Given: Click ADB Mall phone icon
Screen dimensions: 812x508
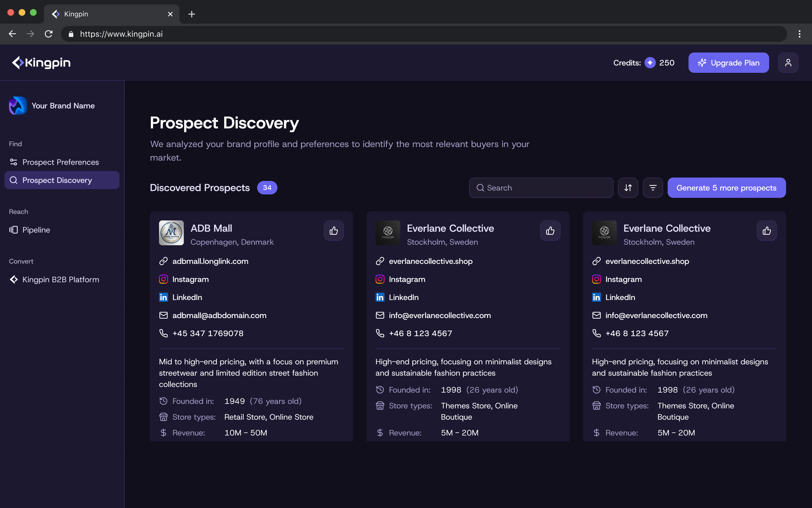Looking at the screenshot, I should [164, 333].
